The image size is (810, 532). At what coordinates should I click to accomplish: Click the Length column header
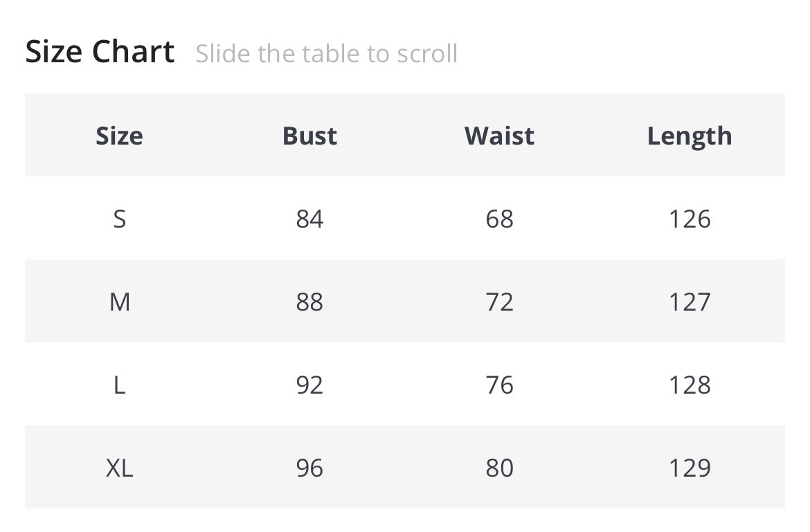click(690, 136)
